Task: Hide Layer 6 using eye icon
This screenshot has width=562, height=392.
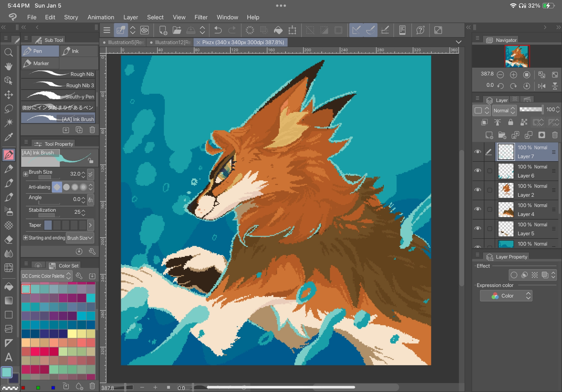Action: (478, 171)
